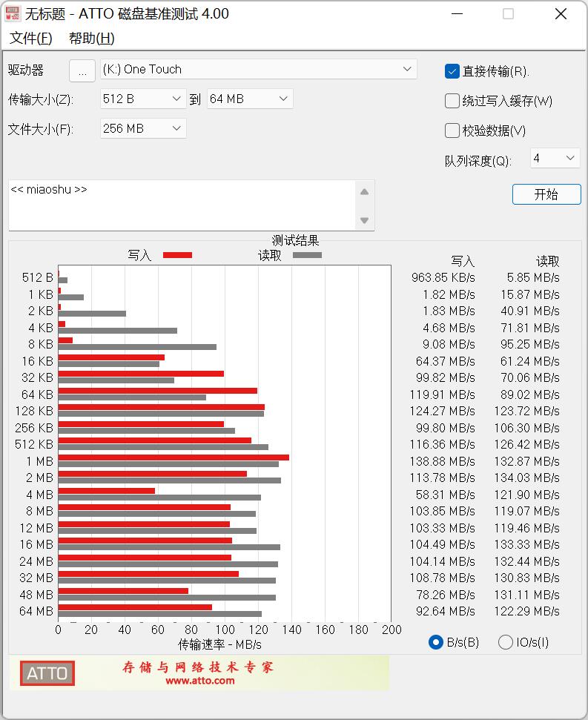
Task: Click into the miaoshu description text box
Action: [182, 205]
